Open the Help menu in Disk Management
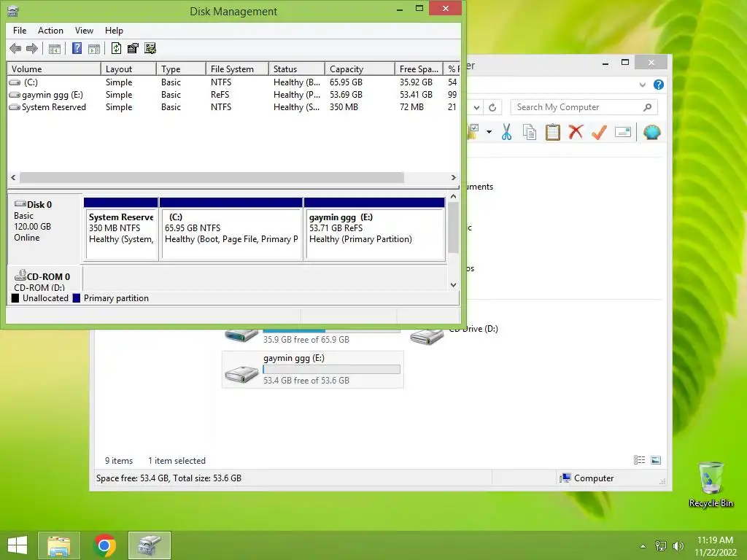Viewport: 747px width, 560px height. coord(114,31)
